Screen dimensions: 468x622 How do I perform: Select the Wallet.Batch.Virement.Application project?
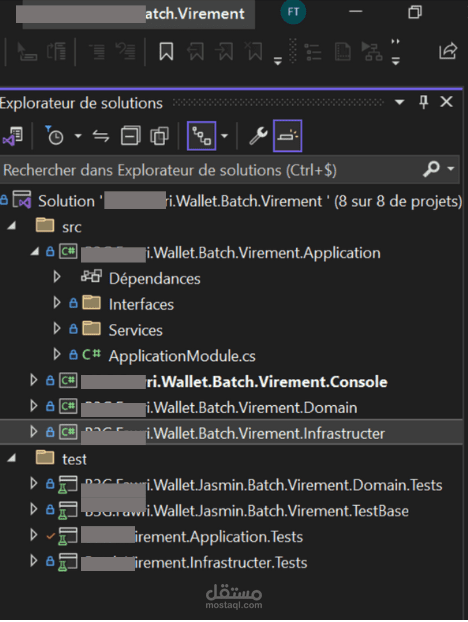tap(231, 253)
